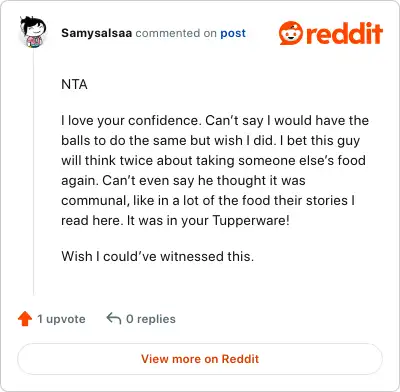The width and height of the screenshot is (400, 392).
Task: Click the orange reddit wordmark
Action: coord(344,33)
